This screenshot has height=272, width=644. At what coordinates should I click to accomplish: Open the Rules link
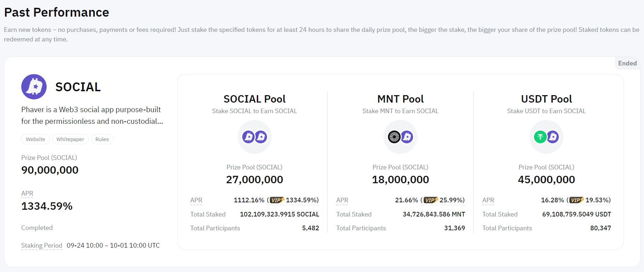pyautogui.click(x=102, y=139)
